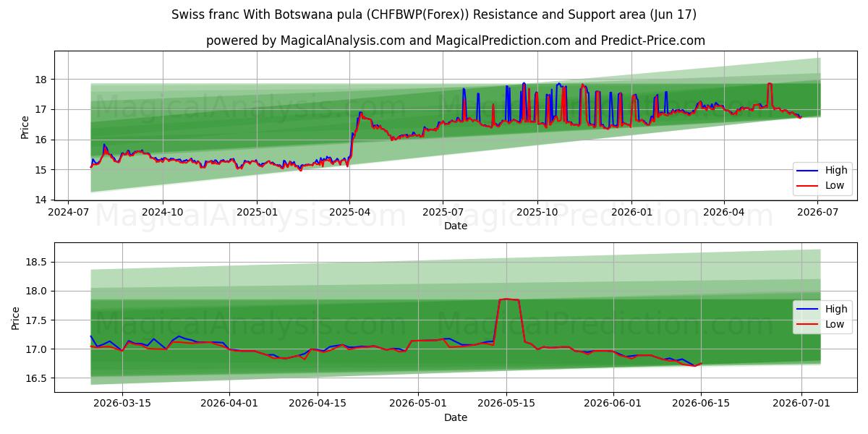Click the 'Price' y-axis label of top chart
868x434 pixels.
click(25, 127)
